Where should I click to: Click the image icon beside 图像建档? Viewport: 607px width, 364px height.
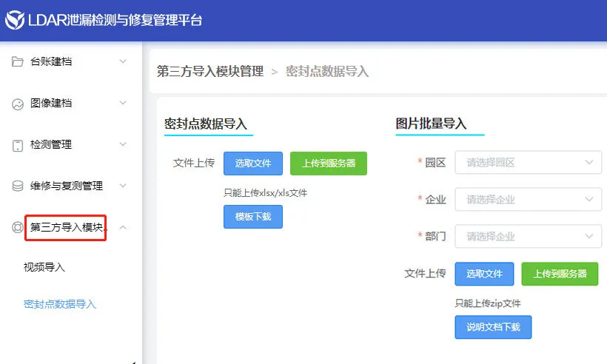click(x=18, y=104)
